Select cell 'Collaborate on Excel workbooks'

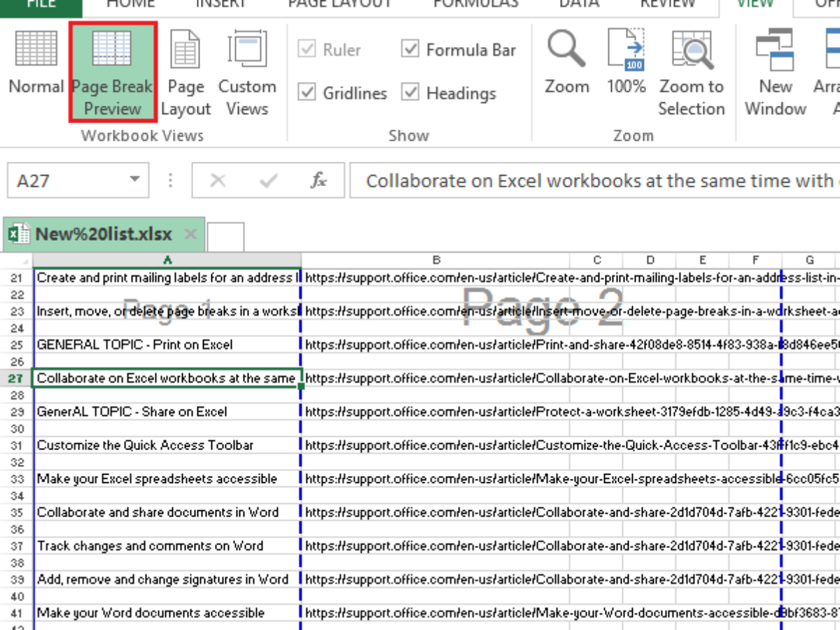(167, 378)
